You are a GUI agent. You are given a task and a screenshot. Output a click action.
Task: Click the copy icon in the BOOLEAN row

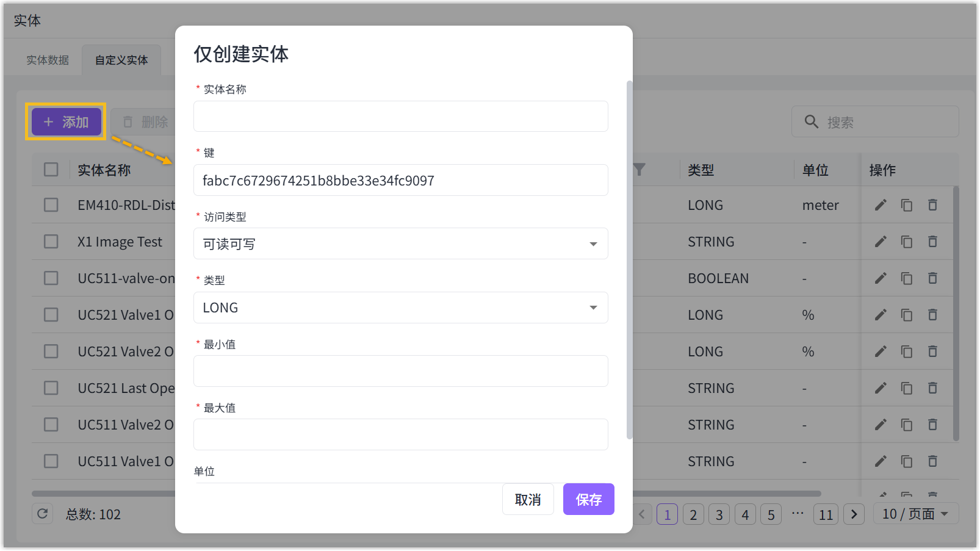click(x=906, y=278)
